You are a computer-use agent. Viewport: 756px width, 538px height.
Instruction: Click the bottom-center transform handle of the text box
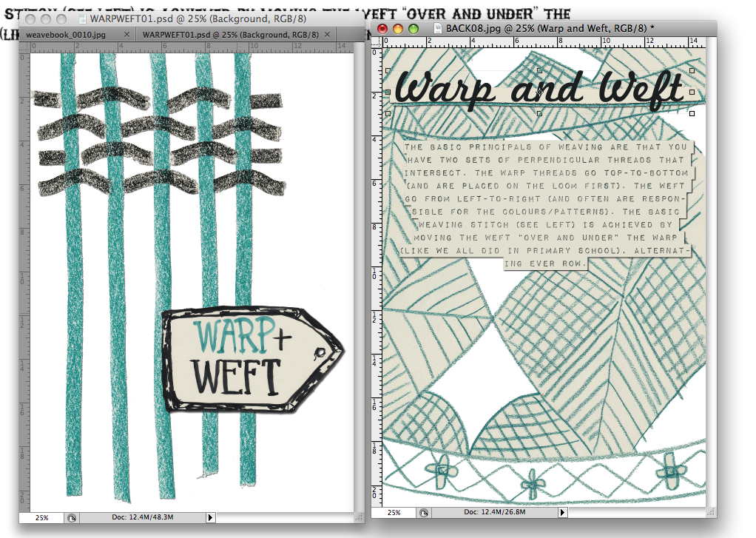(539, 113)
